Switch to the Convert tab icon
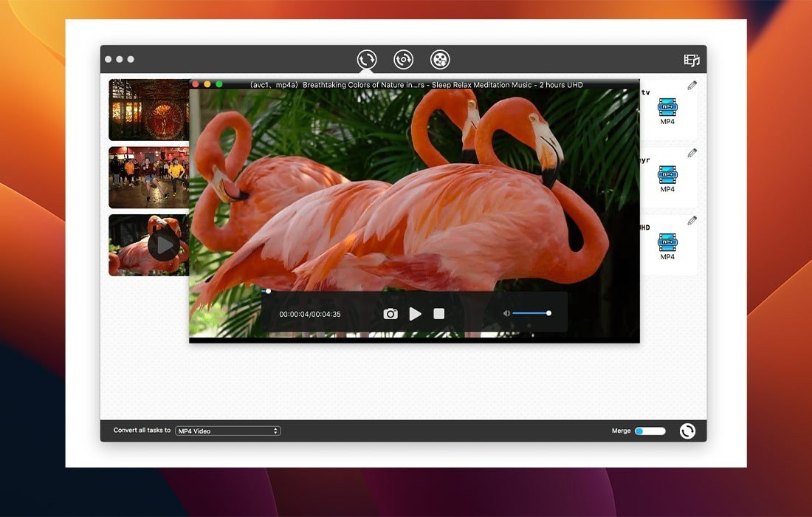812x517 pixels. click(367, 60)
